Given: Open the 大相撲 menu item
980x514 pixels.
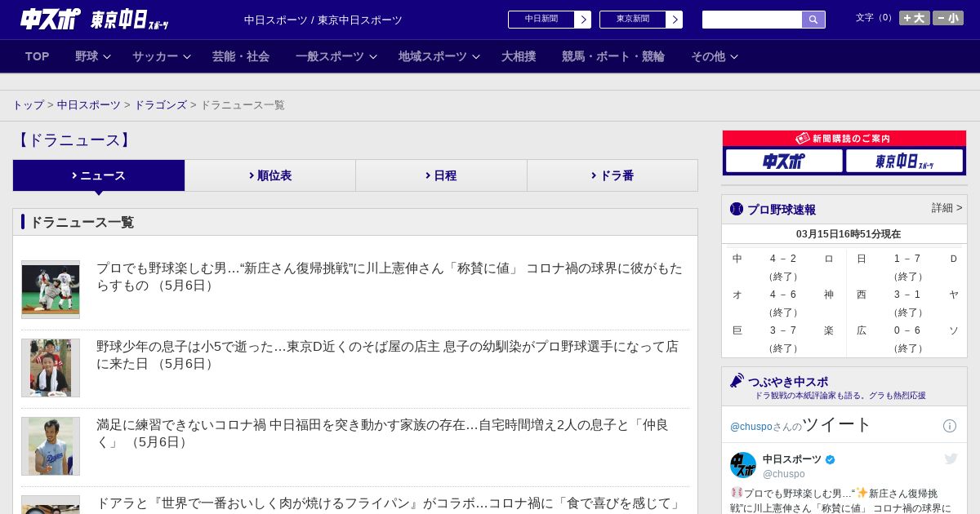Looking at the screenshot, I should tap(519, 56).
